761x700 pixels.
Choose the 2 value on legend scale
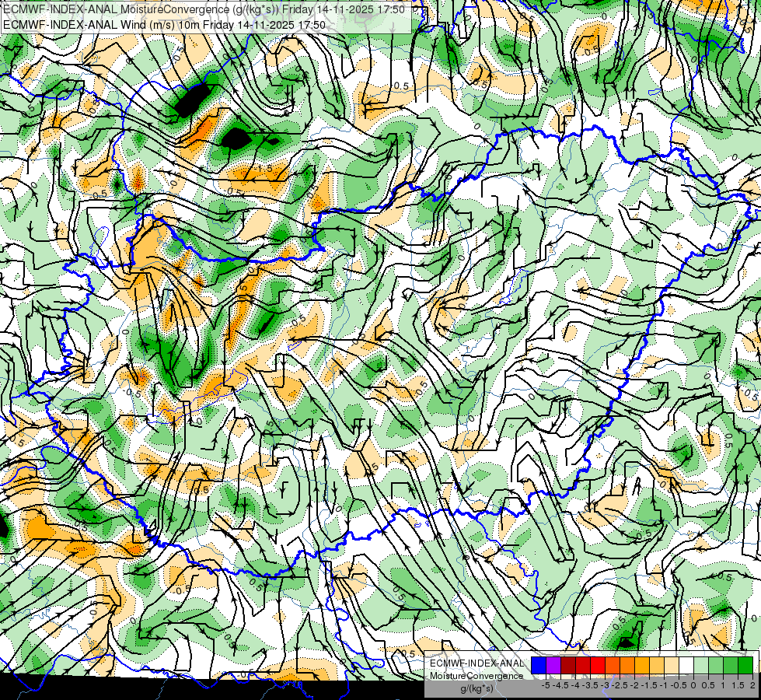point(752,685)
